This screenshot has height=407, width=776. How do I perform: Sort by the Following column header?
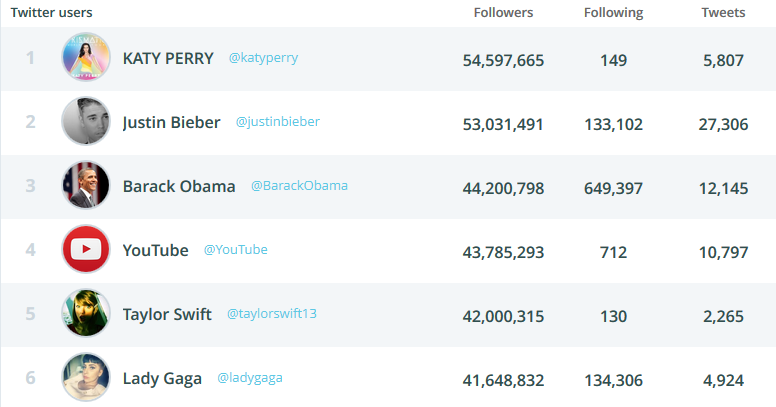[x=614, y=12]
